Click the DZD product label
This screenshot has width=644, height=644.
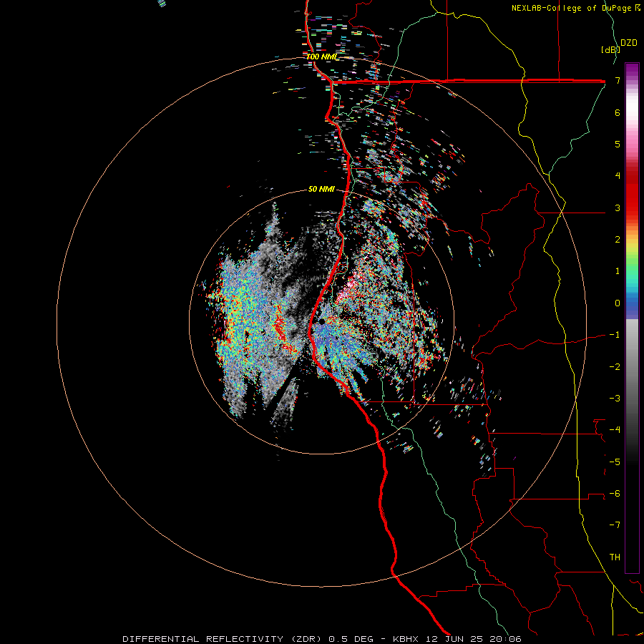click(x=629, y=43)
